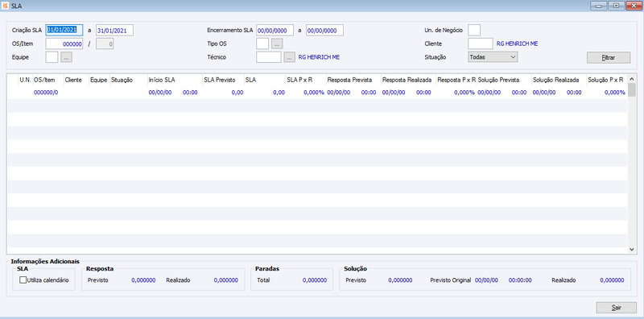
Task: Minimize the SLA window
Action: [x=599, y=6]
